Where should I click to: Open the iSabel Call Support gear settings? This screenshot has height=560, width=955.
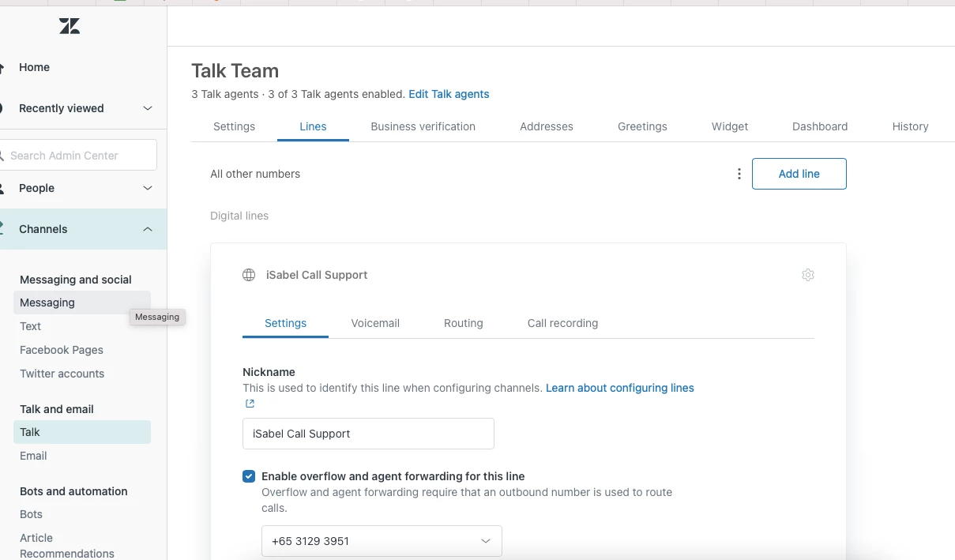click(x=807, y=275)
